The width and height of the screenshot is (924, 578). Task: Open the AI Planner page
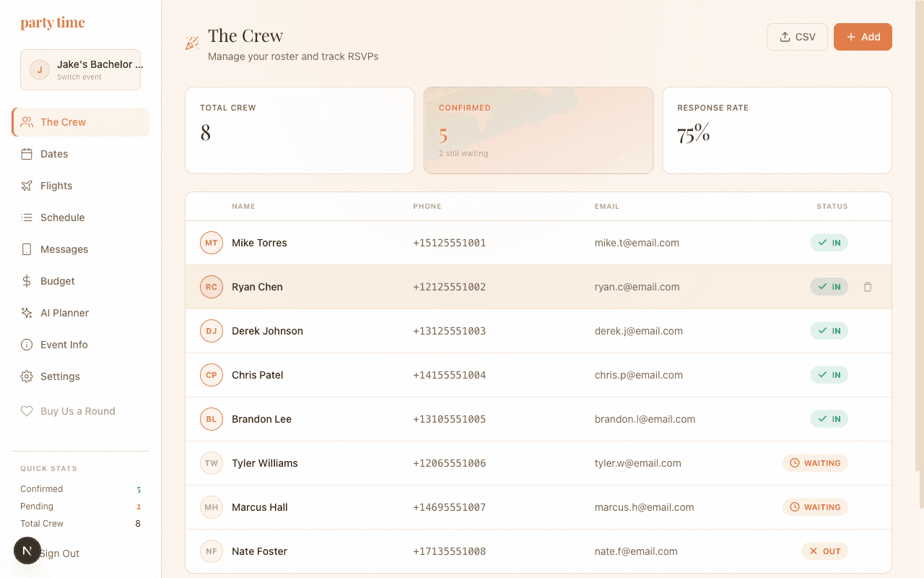64,313
